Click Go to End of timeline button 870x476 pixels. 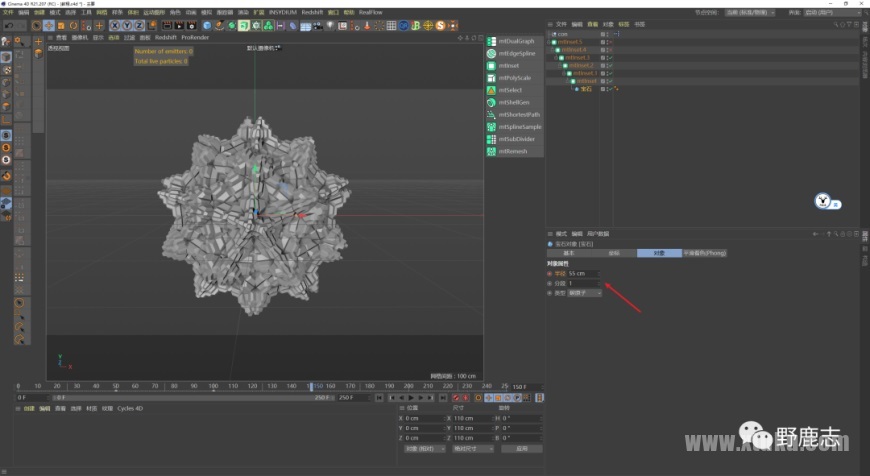[x=443, y=398]
